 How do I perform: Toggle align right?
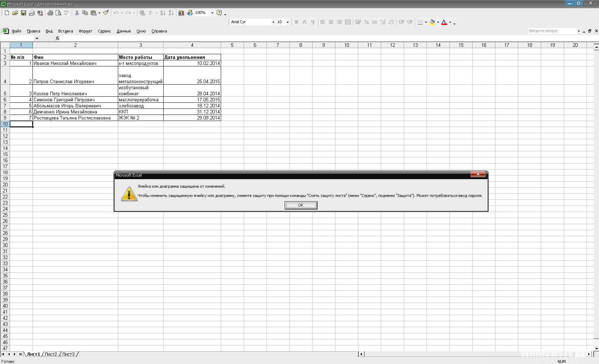coord(339,22)
